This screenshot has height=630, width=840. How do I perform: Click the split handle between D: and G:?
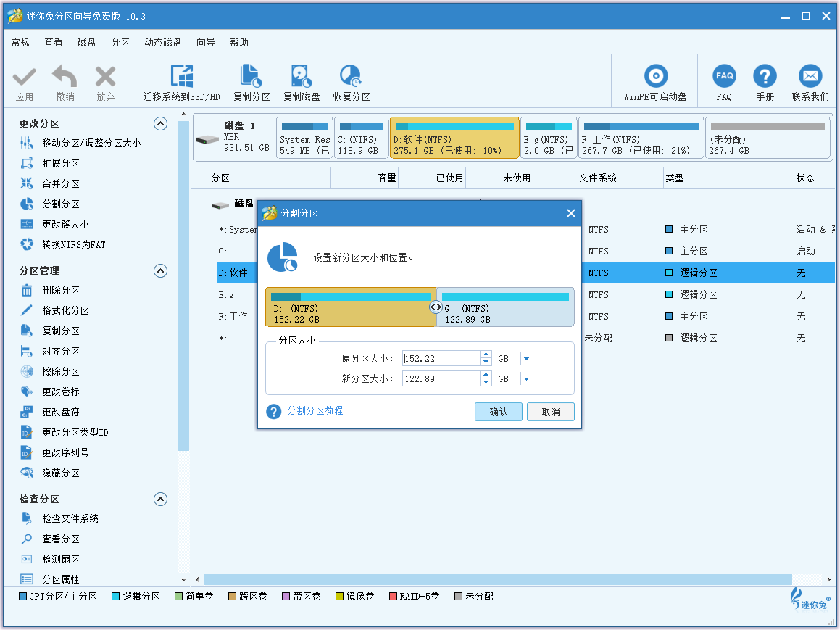point(436,307)
